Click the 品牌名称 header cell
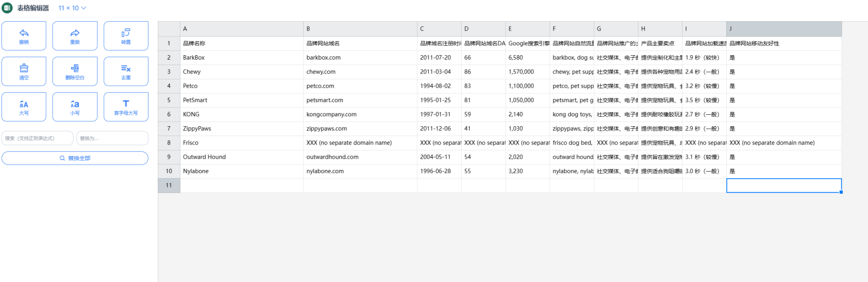This screenshot has height=282, width=868. coord(242,43)
